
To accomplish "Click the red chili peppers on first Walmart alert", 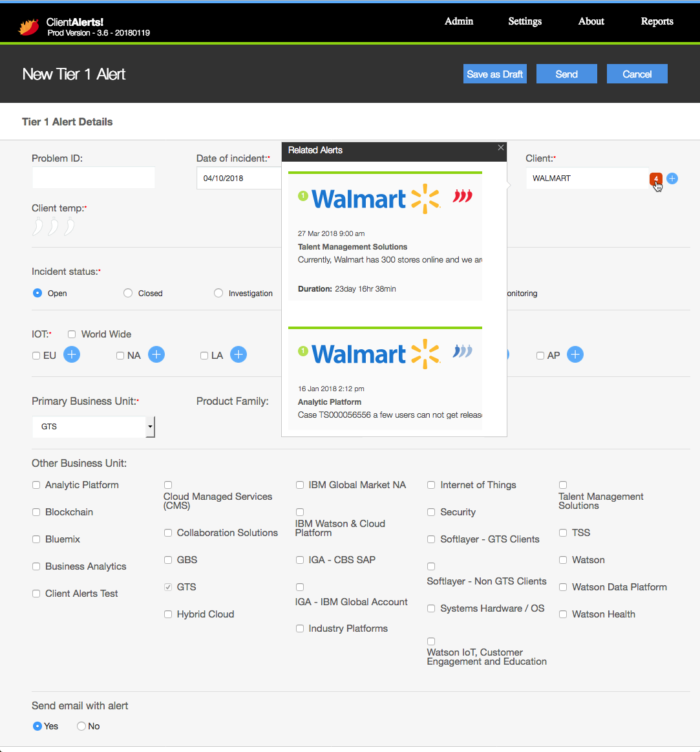I will click(x=463, y=196).
